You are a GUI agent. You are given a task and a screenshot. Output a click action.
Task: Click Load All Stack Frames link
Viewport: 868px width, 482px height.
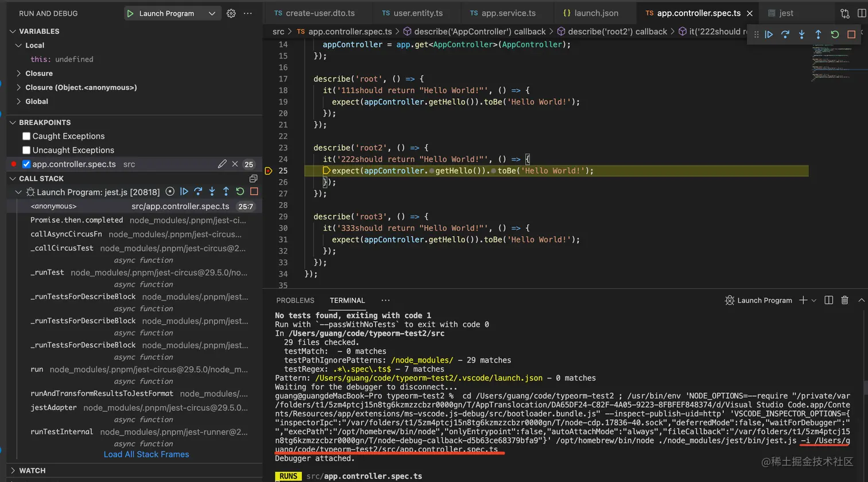point(146,454)
